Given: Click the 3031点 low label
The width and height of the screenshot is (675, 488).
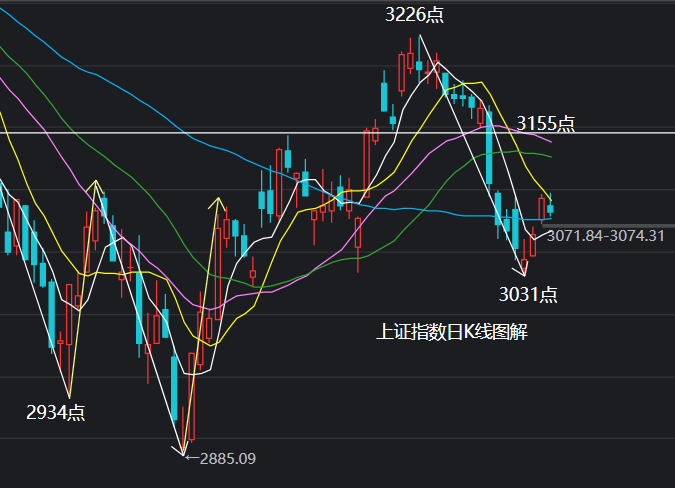Looking at the screenshot, I should pyautogui.click(x=528, y=295).
